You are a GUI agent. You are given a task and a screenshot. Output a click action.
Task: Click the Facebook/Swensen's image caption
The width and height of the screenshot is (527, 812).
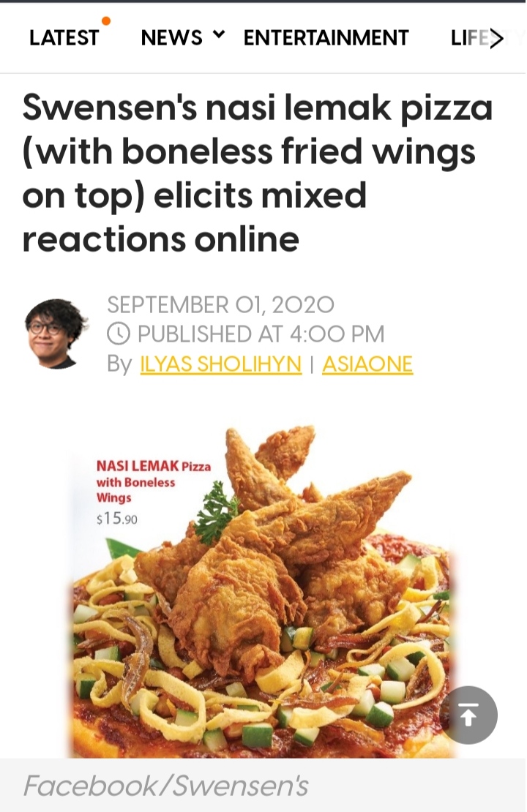pyautogui.click(x=165, y=786)
